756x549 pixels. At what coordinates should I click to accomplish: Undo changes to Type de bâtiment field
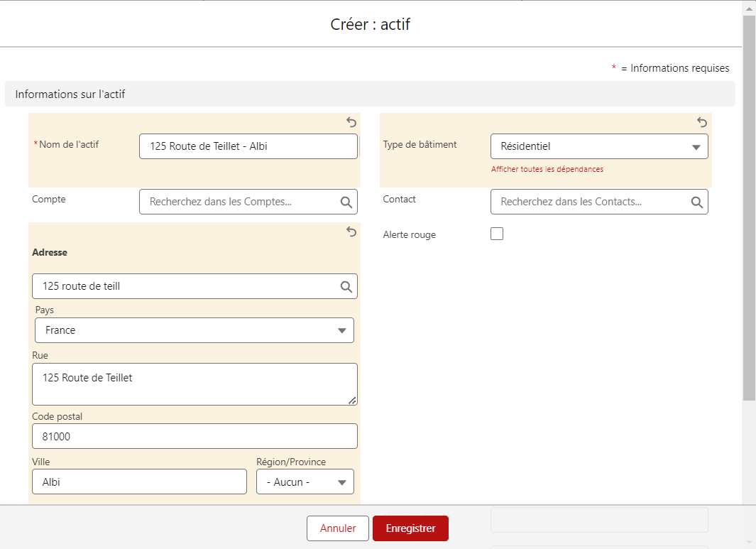tap(702, 123)
